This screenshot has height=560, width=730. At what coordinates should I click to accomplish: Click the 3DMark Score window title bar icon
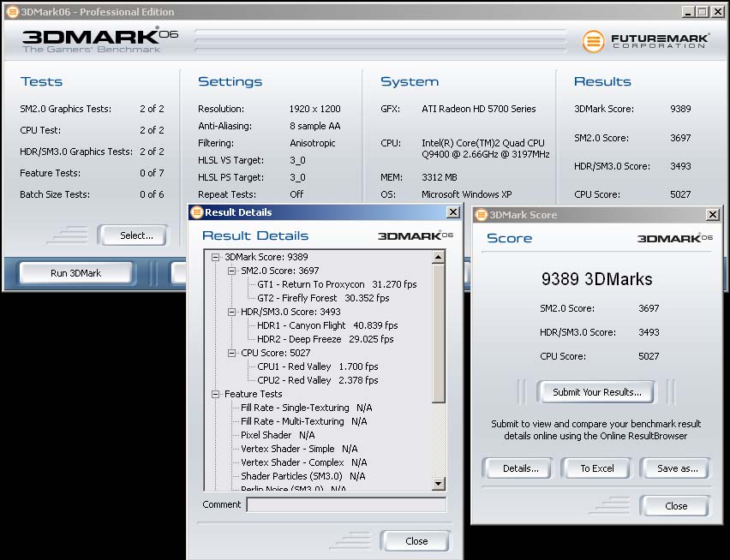pos(481,215)
